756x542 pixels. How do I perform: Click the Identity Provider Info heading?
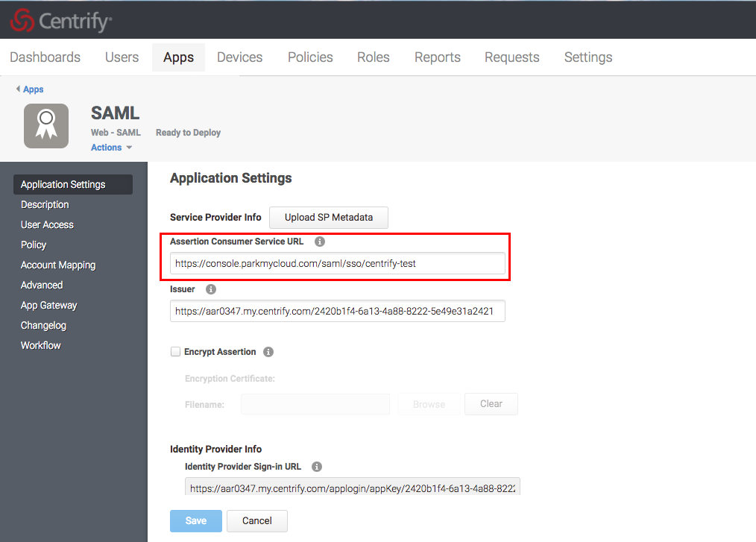tap(216, 449)
